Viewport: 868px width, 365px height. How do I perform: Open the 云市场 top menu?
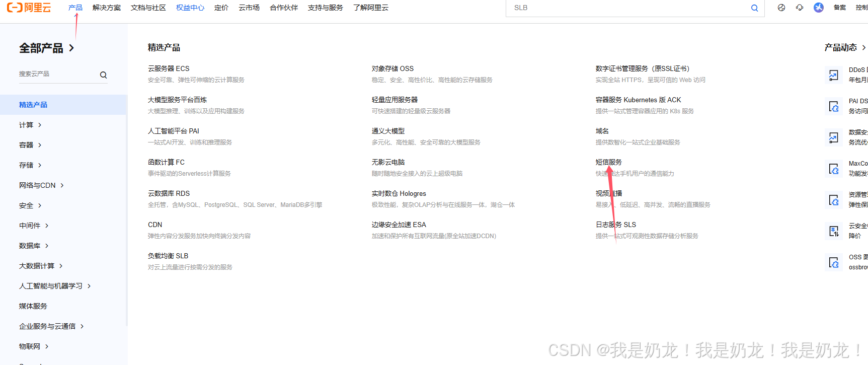point(249,8)
